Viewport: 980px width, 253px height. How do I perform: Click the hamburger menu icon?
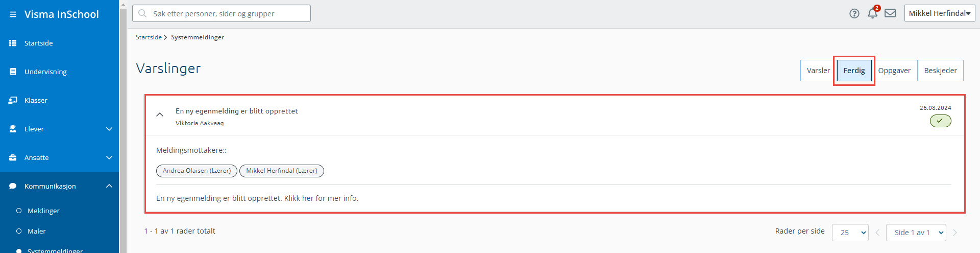(13, 14)
